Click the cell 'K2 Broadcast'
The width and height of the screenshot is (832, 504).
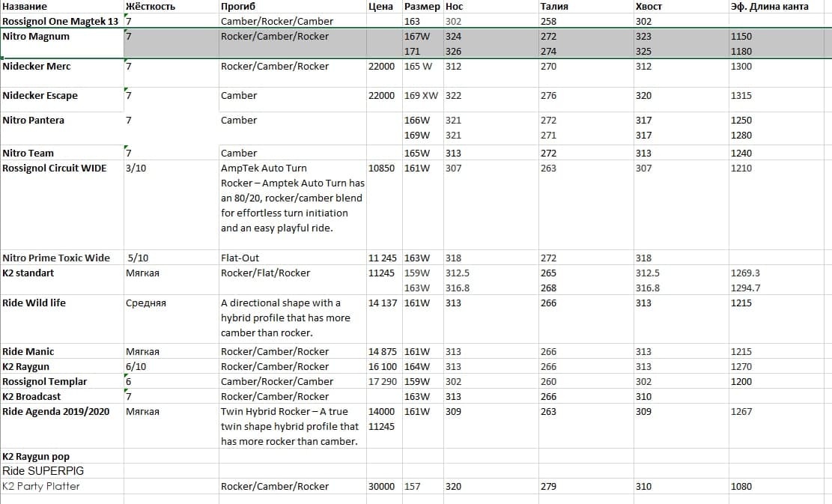coord(62,395)
